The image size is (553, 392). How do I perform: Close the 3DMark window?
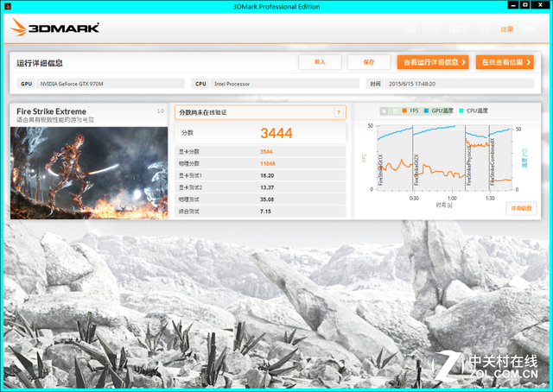541,5
